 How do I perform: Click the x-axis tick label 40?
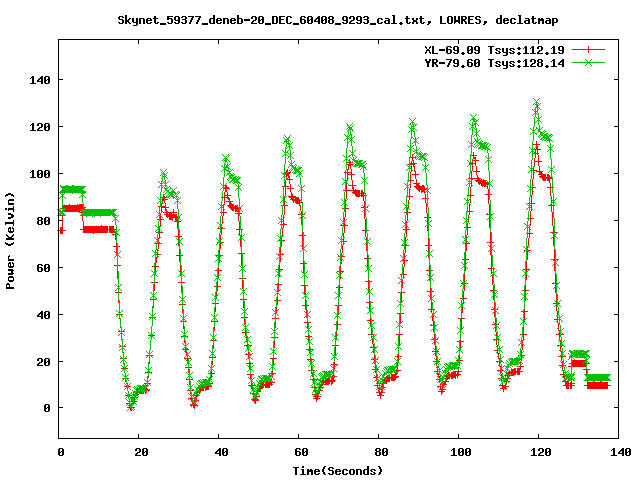tap(221, 452)
